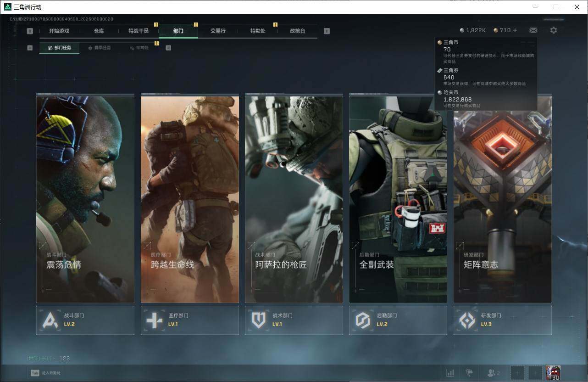Click the A key icon beside 部门任务
This screenshot has height=382, width=588.
point(30,48)
